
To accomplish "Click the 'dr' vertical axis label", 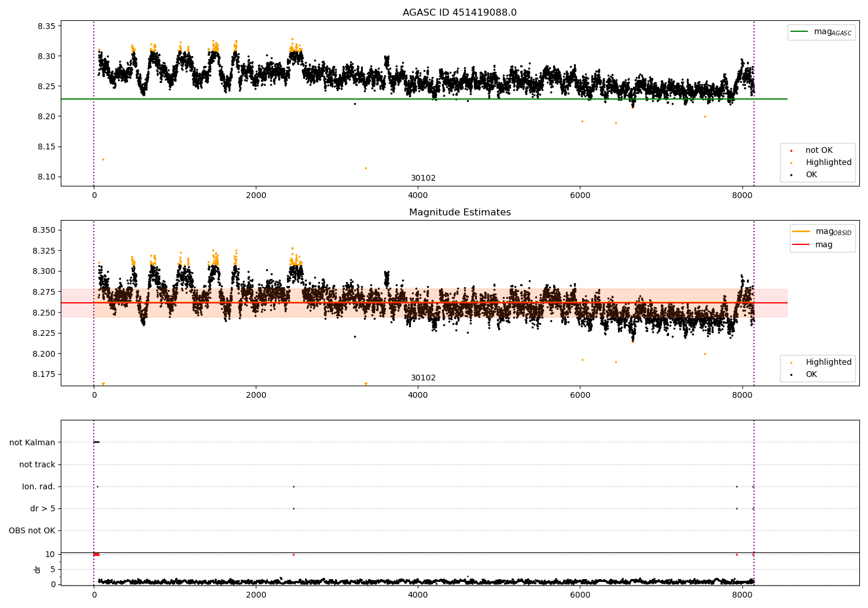I will (38, 569).
